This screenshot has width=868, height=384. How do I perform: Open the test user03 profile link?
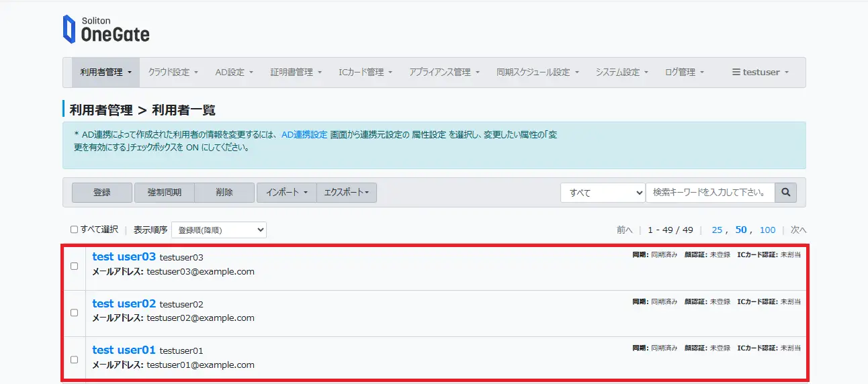(124, 257)
